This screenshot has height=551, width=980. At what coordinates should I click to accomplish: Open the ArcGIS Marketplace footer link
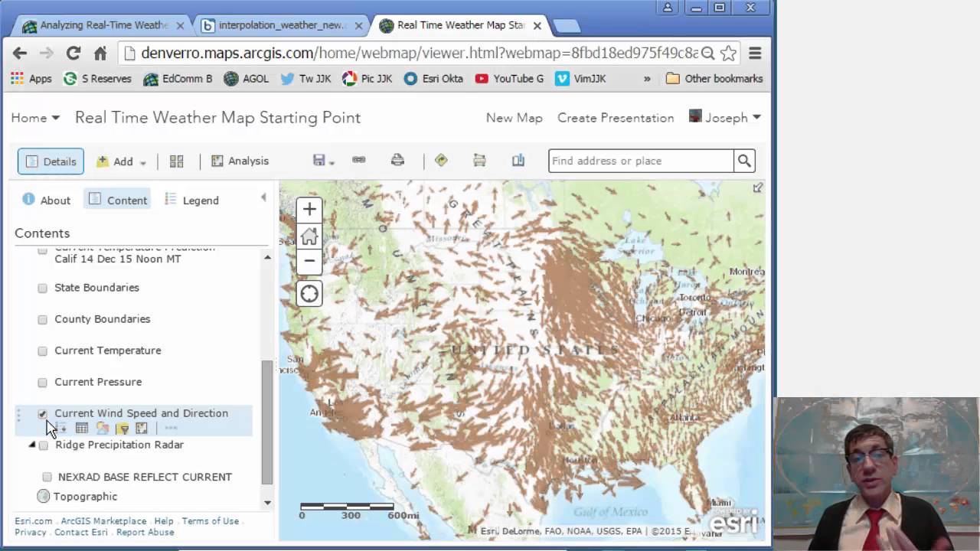point(103,521)
